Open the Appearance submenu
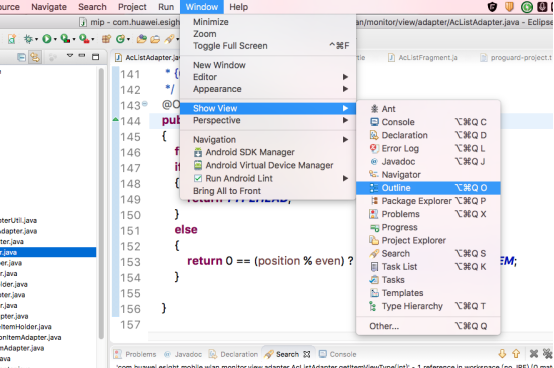The width and height of the screenshot is (554, 368). tap(268, 89)
